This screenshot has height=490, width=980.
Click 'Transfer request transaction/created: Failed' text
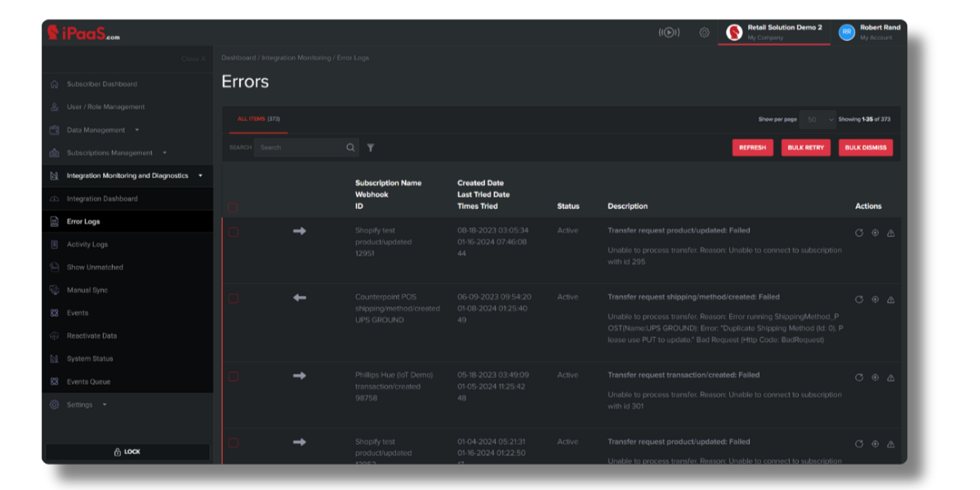(684, 375)
